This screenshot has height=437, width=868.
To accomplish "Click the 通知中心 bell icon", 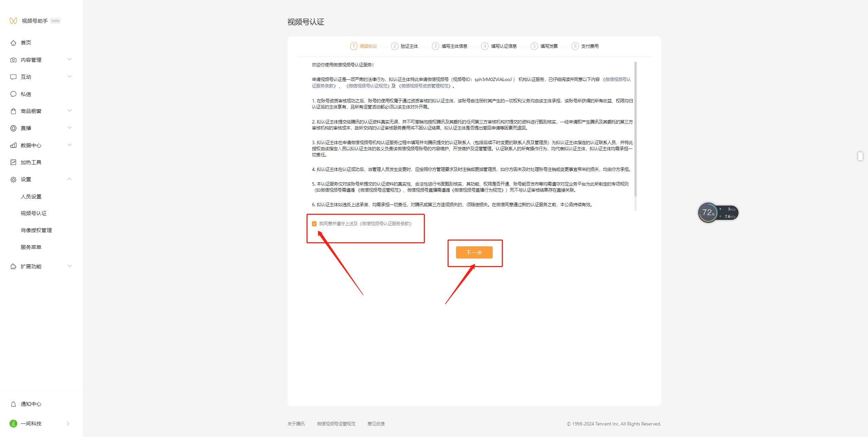I will [13, 404].
